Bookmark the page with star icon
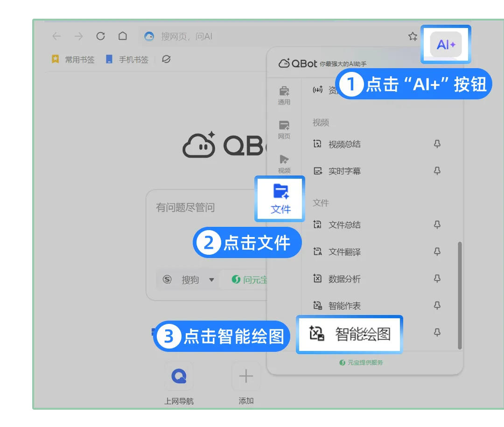The image size is (504, 427). [x=413, y=36]
